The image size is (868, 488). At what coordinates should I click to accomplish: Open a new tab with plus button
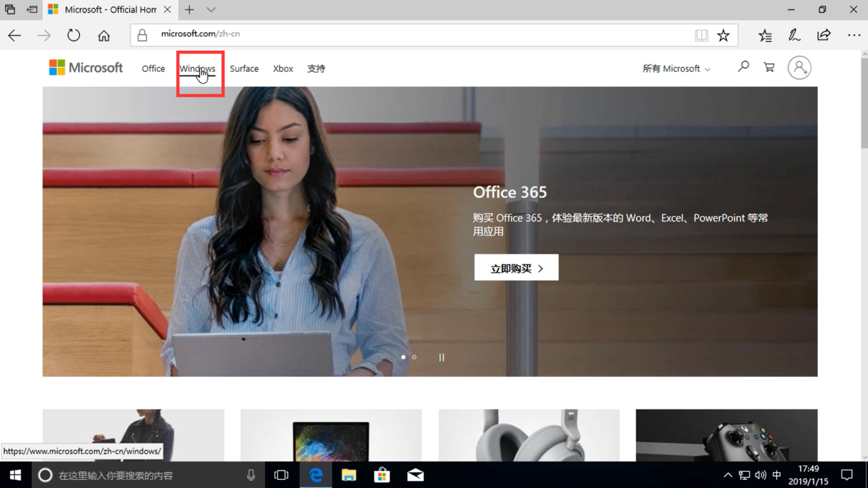[189, 9]
